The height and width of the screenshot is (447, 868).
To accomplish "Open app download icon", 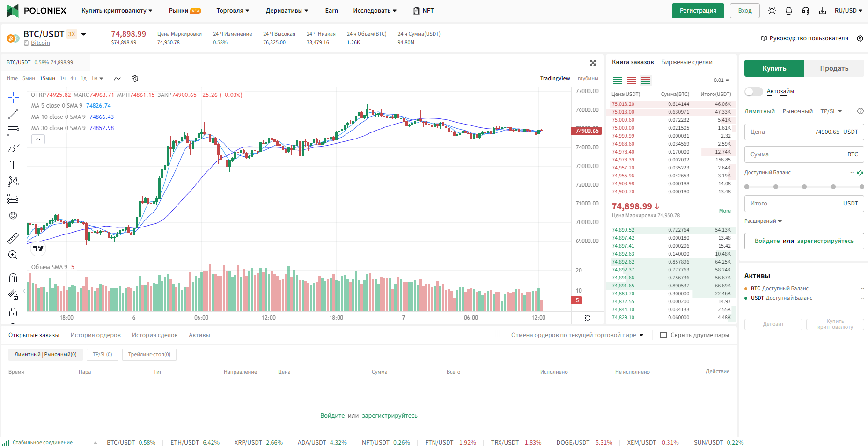I will (x=823, y=11).
